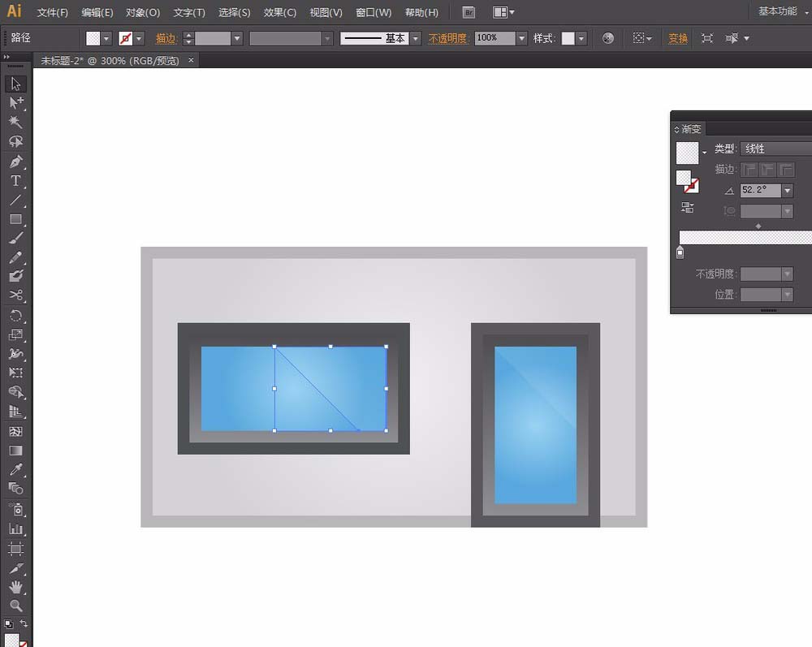Select the Rectangle tool
The width and height of the screenshot is (812, 647).
(15, 219)
